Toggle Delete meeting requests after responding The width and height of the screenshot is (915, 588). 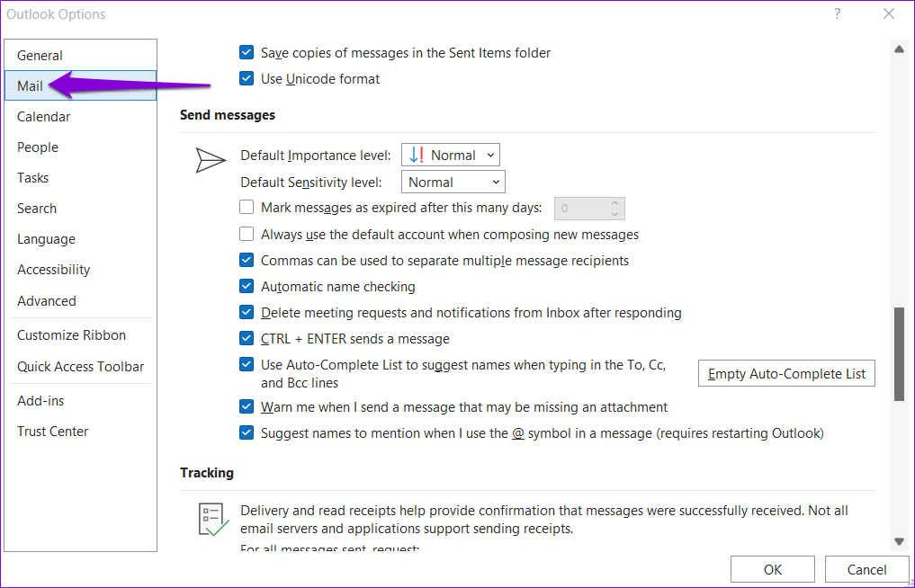[x=247, y=313]
